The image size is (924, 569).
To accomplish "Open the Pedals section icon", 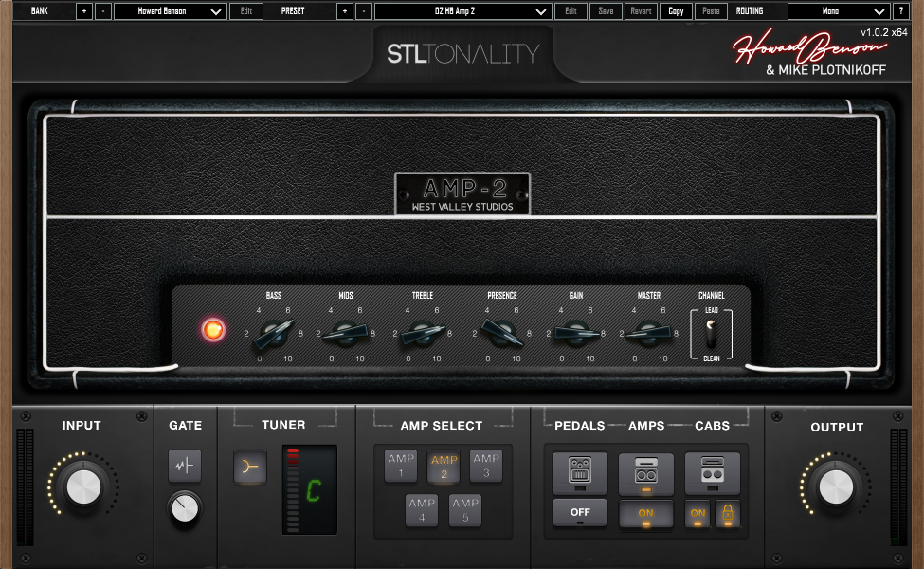I will point(580,473).
